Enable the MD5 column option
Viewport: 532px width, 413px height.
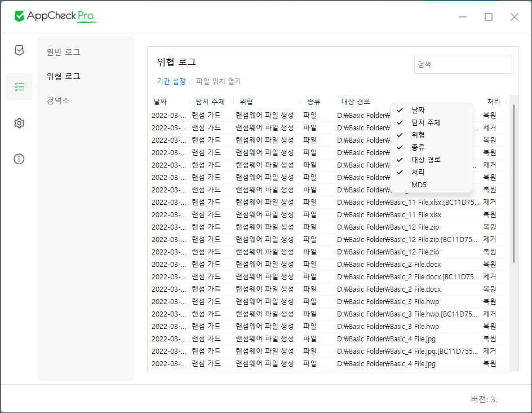419,184
